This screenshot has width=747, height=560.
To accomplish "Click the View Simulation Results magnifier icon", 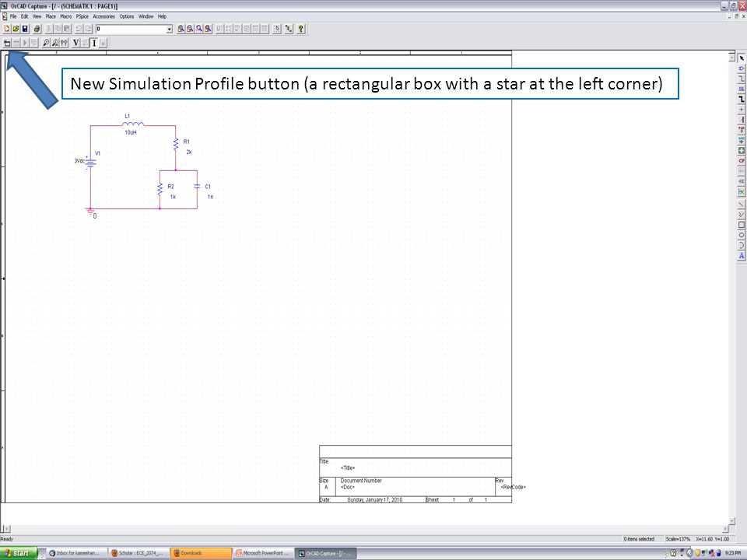I will (x=46, y=44).
